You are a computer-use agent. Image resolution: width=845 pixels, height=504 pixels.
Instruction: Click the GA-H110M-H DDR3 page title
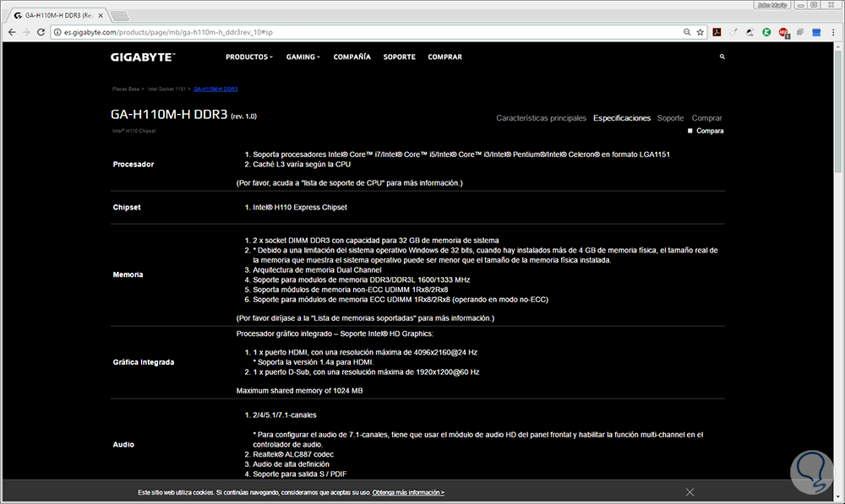[x=169, y=114]
